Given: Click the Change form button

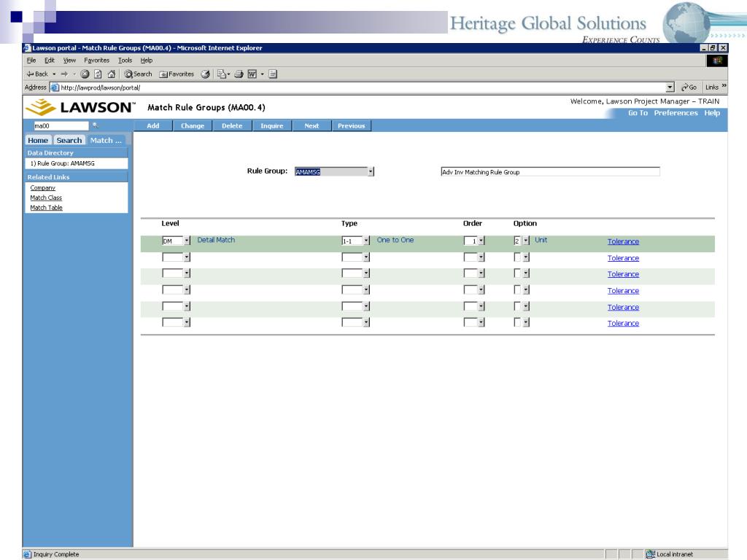Looking at the screenshot, I should (x=193, y=125).
